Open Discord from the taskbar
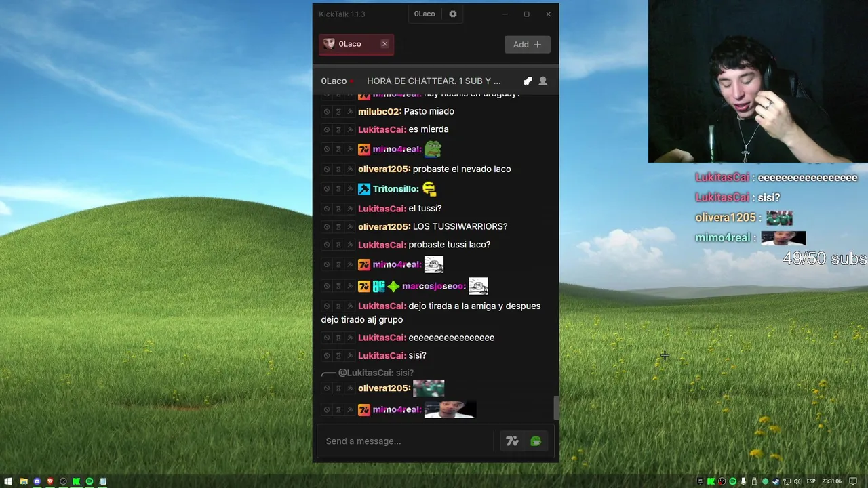The width and height of the screenshot is (868, 488). coord(37,481)
